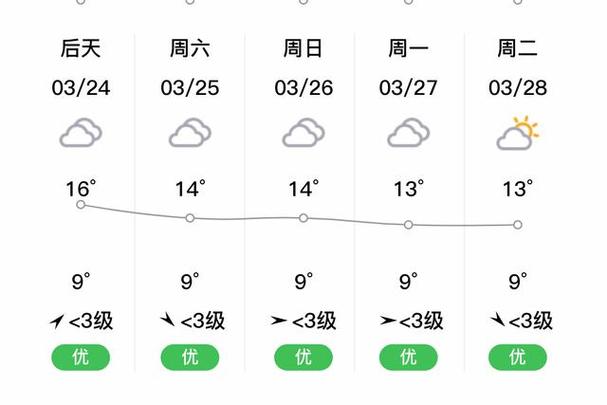The image size is (607, 405).
Task: Click the cloudy icon under 周一
Action: [408, 133]
